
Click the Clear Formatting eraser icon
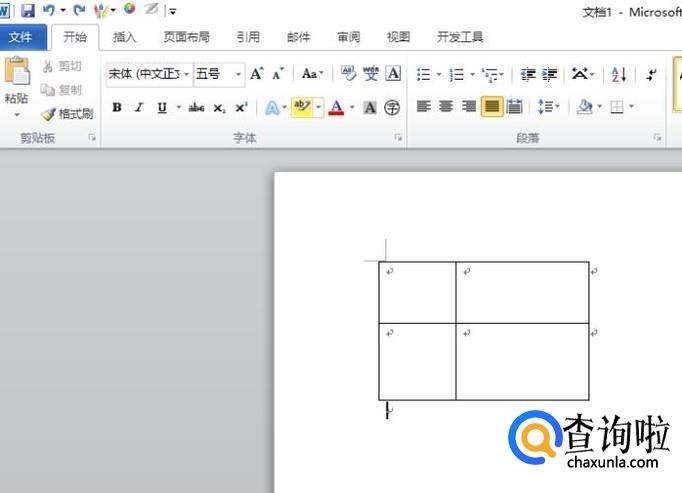[x=348, y=74]
